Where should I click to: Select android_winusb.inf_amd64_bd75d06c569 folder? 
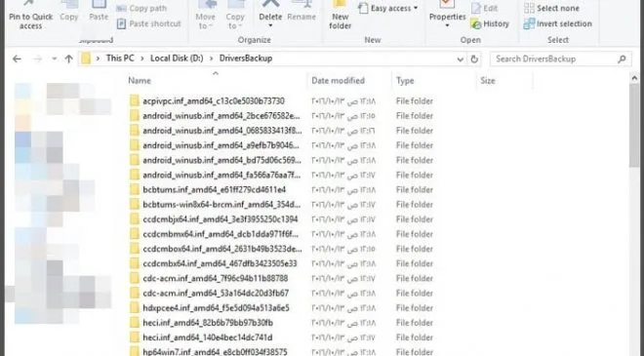[x=222, y=160]
